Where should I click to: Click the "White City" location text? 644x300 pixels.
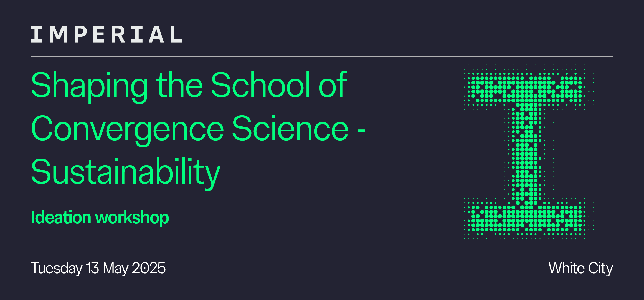click(581, 269)
